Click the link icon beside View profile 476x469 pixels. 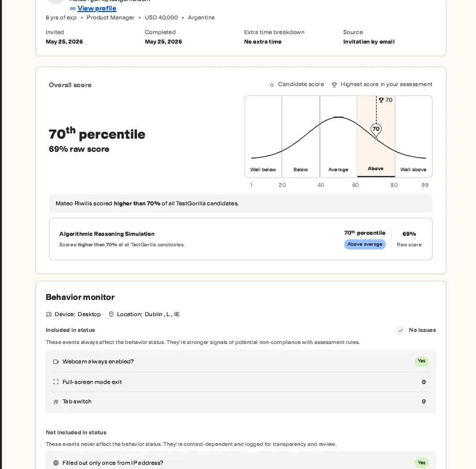click(x=73, y=8)
